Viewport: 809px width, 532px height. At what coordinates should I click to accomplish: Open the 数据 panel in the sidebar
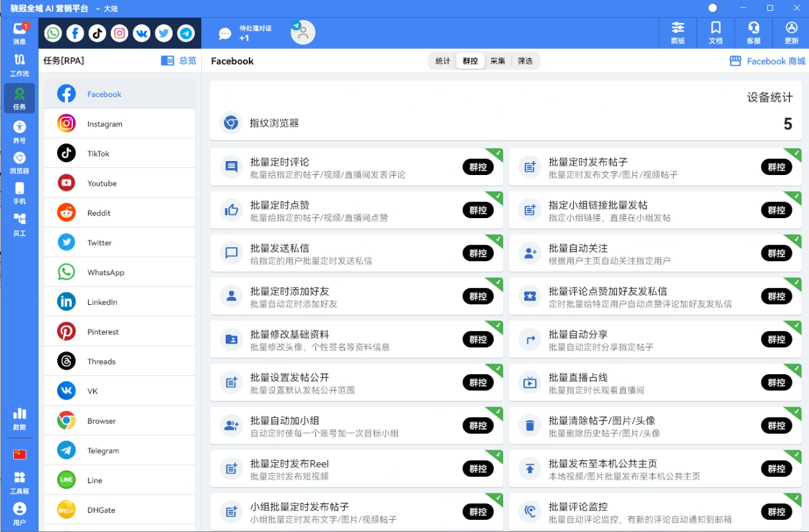click(x=19, y=420)
